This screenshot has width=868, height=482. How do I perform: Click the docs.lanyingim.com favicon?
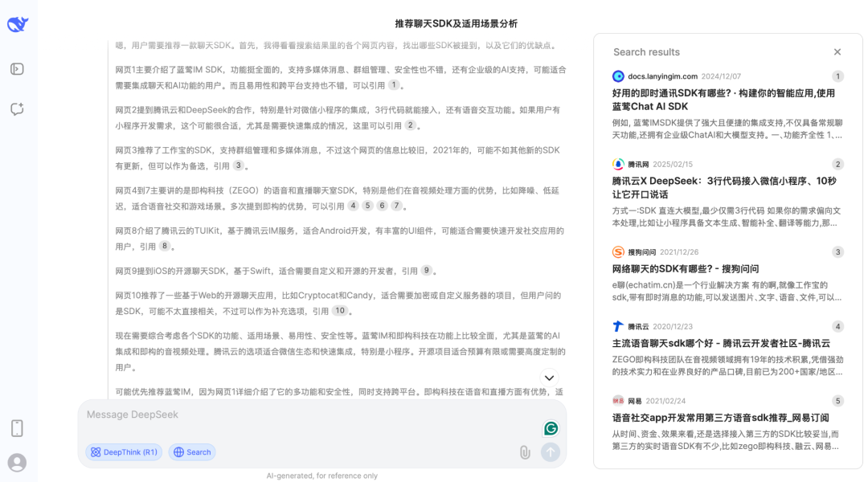618,76
